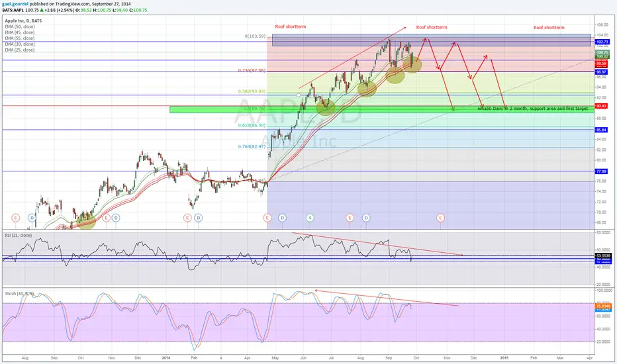Click the Fibonacci 0.382(93.03) level label
Screen dimensions: 617x364
click(252, 91)
